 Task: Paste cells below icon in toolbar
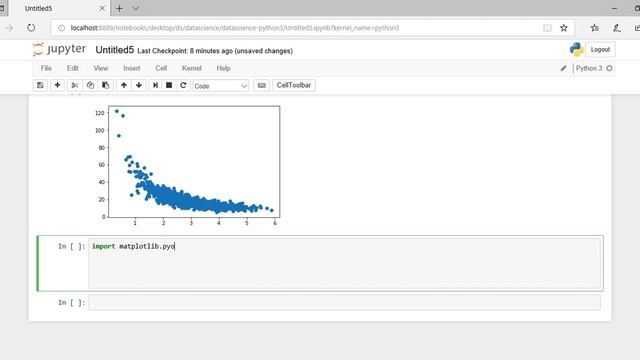point(105,85)
